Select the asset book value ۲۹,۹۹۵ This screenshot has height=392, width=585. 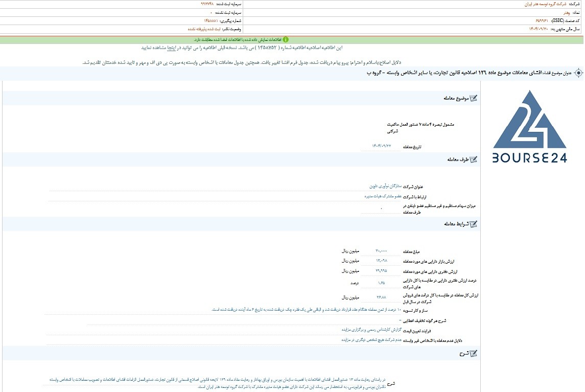[381, 271]
